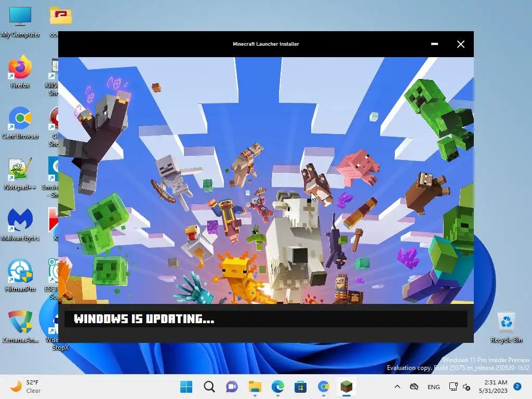
Task: Open taskbar Search magnifier
Action: 209,387
